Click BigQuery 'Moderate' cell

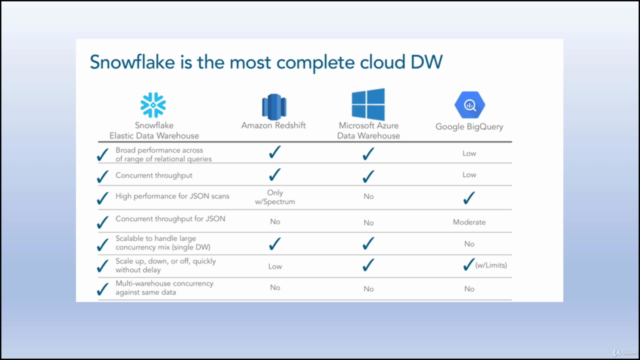[x=469, y=222]
